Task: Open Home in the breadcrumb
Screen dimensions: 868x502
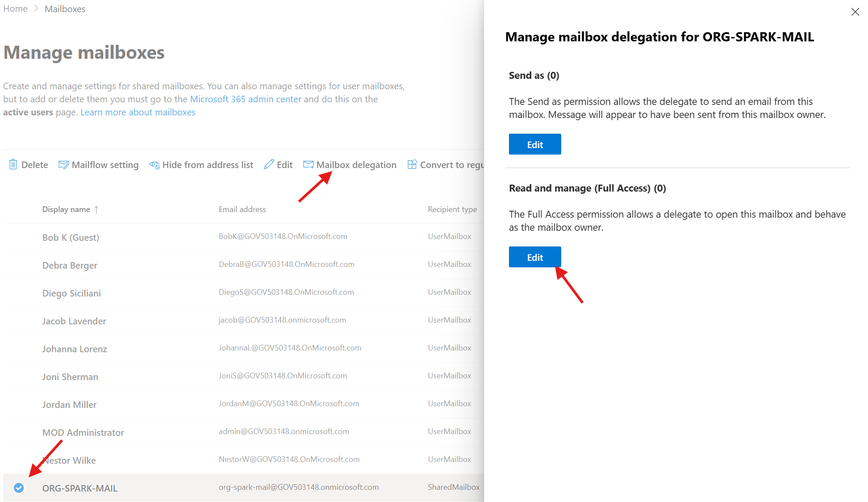Action: [x=15, y=9]
